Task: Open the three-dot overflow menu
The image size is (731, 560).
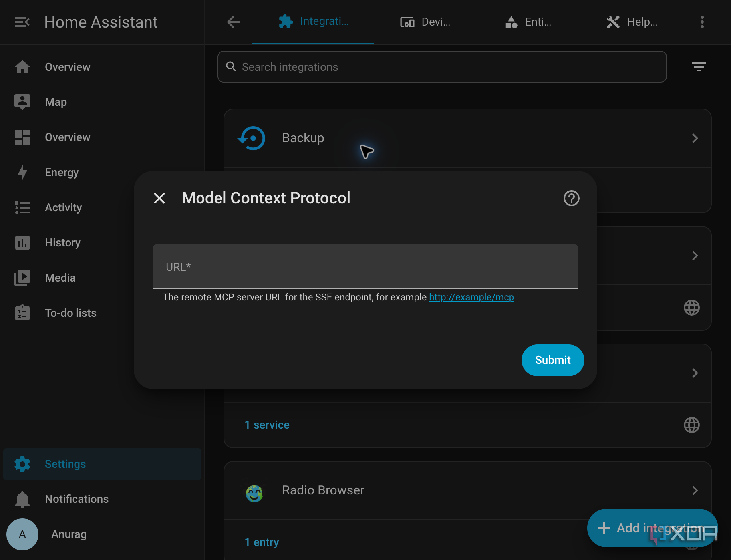Action: [x=702, y=22]
